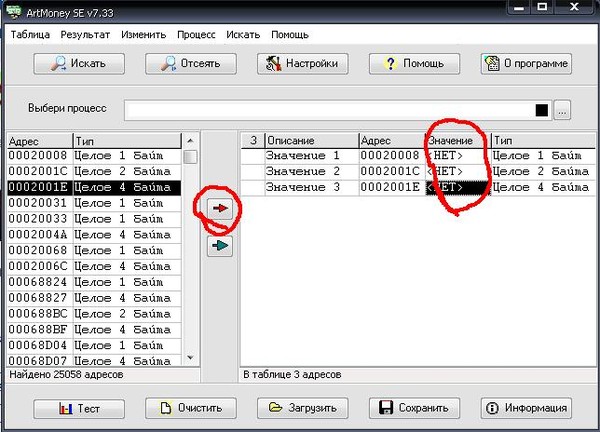This screenshot has height=432, width=600.
Task: Click scroll up arrow of address list
Action: point(190,141)
